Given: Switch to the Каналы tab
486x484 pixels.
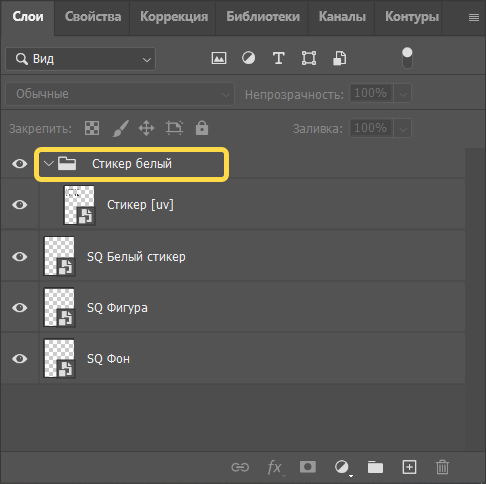Looking at the screenshot, I should pos(342,17).
